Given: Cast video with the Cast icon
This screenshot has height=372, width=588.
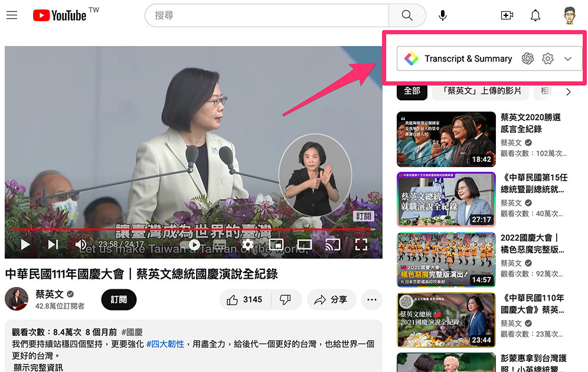Looking at the screenshot, I should click(x=332, y=244).
